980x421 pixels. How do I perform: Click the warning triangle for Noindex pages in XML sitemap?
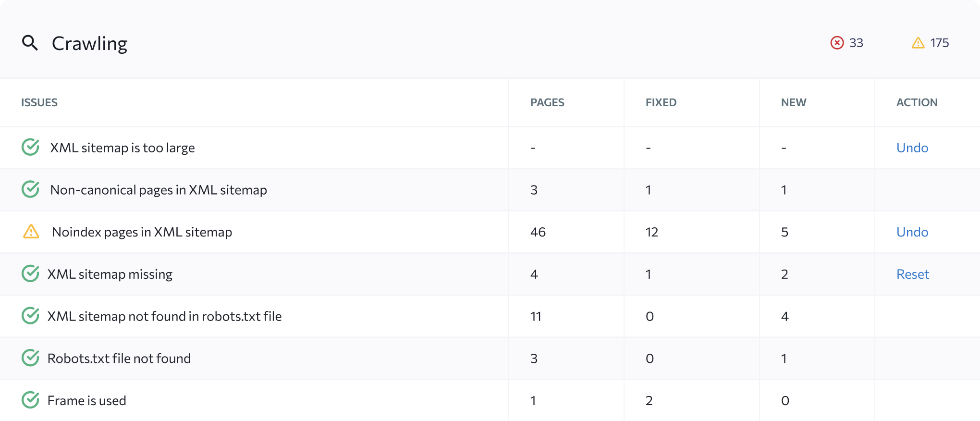click(x=31, y=232)
